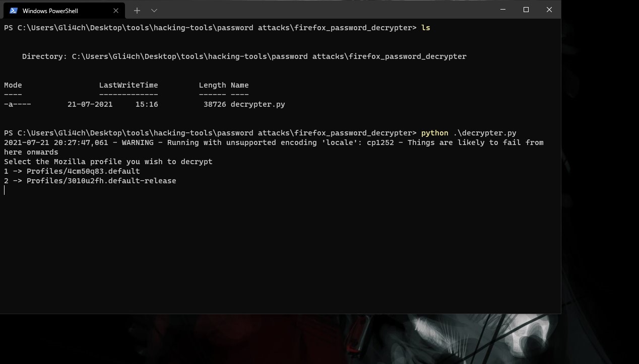Click the PowerShell icon on the tab
639x364 pixels.
pyautogui.click(x=13, y=10)
